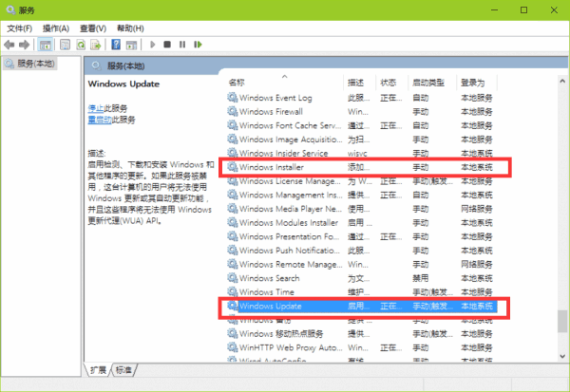Click the Pause Service toolbar icon
The width and height of the screenshot is (570, 392).
point(181,44)
